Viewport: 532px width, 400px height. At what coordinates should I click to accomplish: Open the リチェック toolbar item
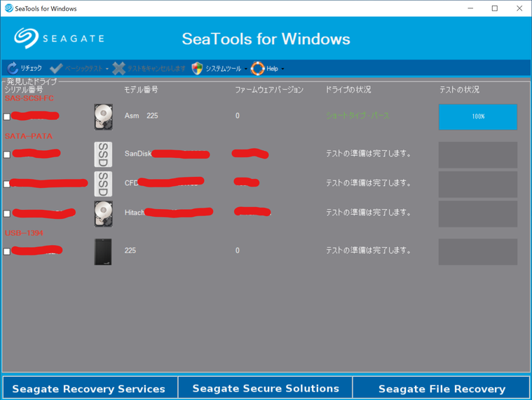coord(32,68)
